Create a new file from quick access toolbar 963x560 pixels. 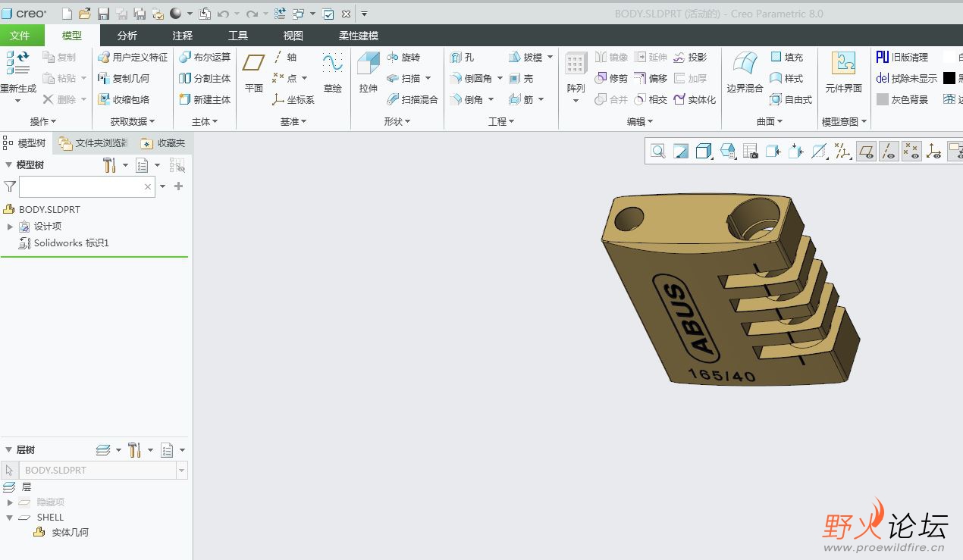(x=67, y=14)
